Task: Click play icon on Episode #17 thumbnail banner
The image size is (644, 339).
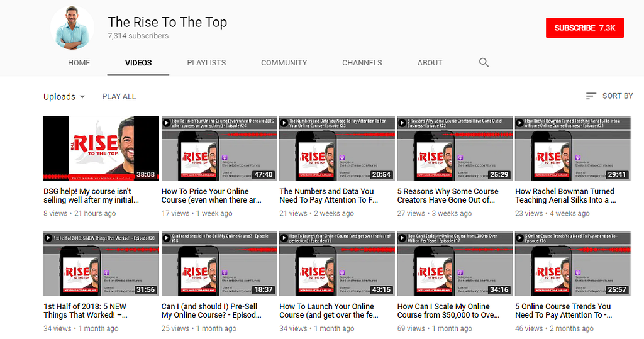Action: tap(402, 238)
